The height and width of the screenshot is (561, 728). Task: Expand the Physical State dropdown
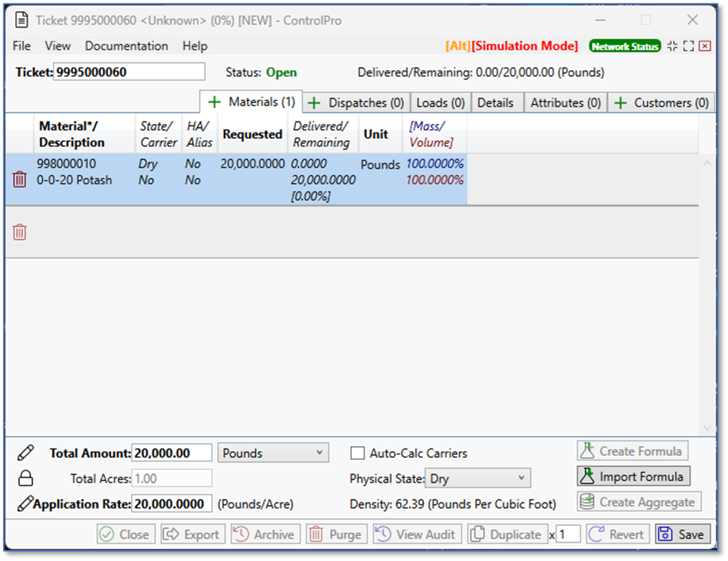click(x=478, y=479)
